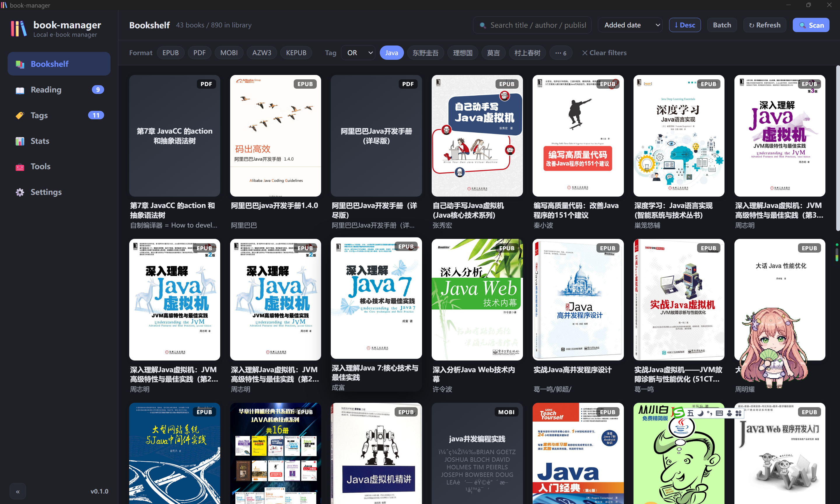Open the 自己动手写Java虚拟机 book cover
This screenshot has height=504, width=840.
pyautogui.click(x=477, y=136)
